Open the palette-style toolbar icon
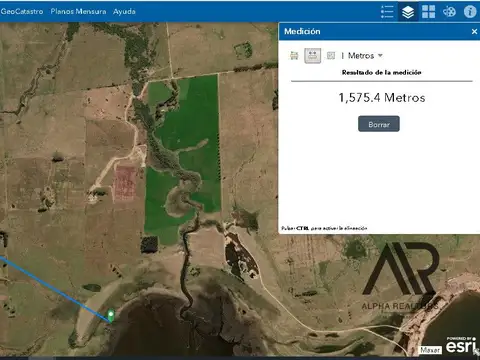 pos(449,12)
